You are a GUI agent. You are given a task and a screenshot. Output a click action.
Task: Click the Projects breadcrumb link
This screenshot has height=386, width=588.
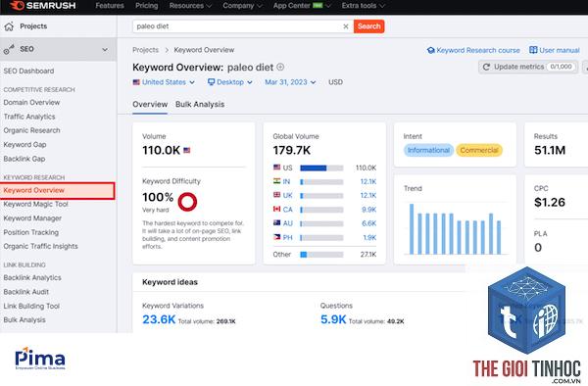coord(145,50)
